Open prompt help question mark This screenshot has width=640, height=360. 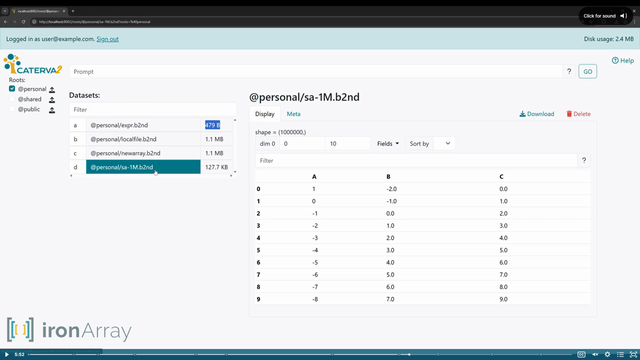[569, 71]
